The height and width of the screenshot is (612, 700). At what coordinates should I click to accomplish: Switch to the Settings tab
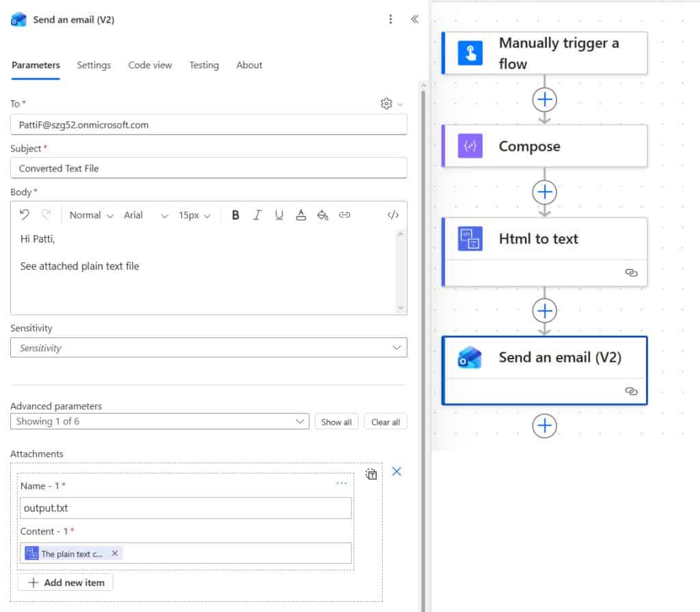(x=94, y=65)
